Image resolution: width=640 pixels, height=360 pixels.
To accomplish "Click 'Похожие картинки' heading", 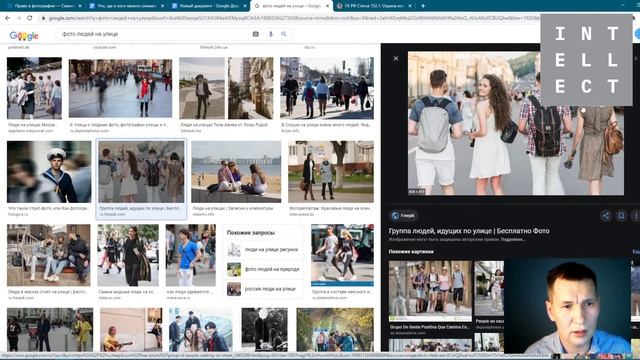I will tap(411, 252).
